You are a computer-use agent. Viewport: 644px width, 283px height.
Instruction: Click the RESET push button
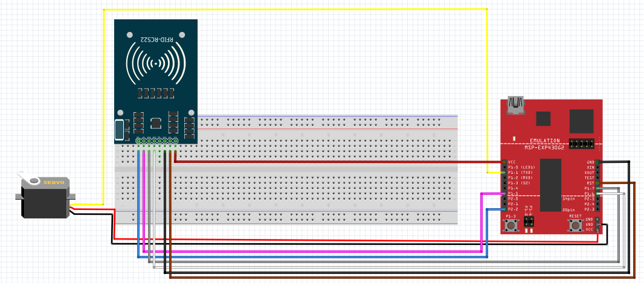(575, 224)
